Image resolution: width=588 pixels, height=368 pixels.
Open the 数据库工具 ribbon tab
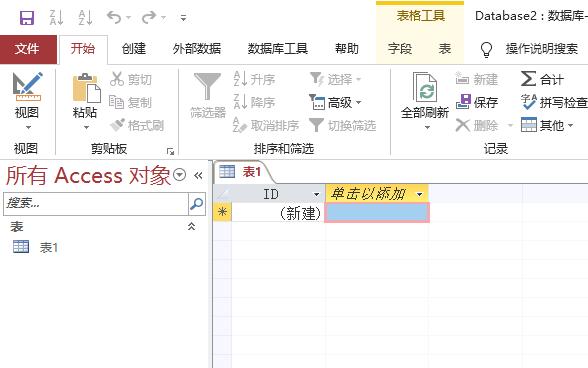click(x=278, y=49)
